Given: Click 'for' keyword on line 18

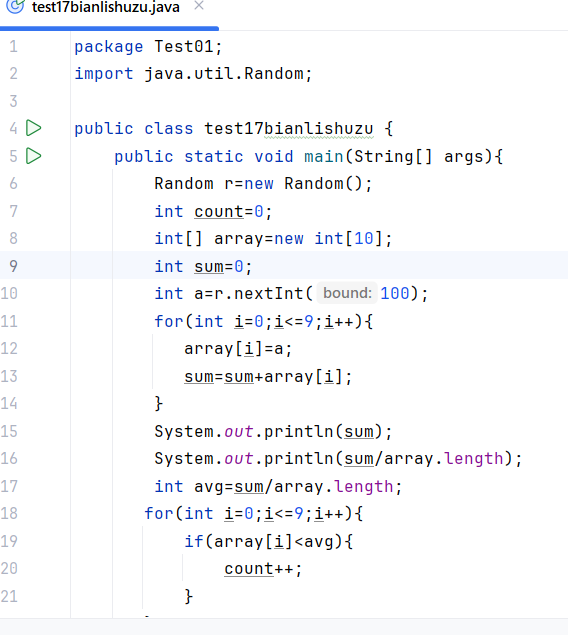Looking at the screenshot, I should (x=159, y=514).
